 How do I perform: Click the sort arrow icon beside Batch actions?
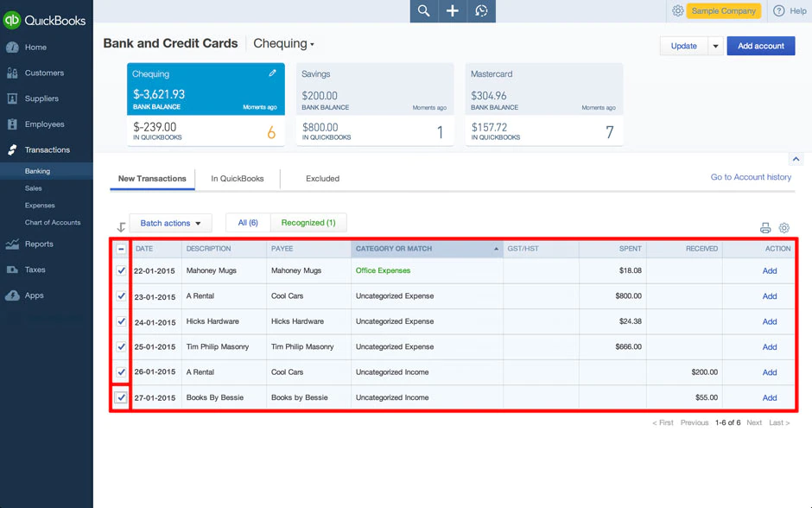[121, 227]
